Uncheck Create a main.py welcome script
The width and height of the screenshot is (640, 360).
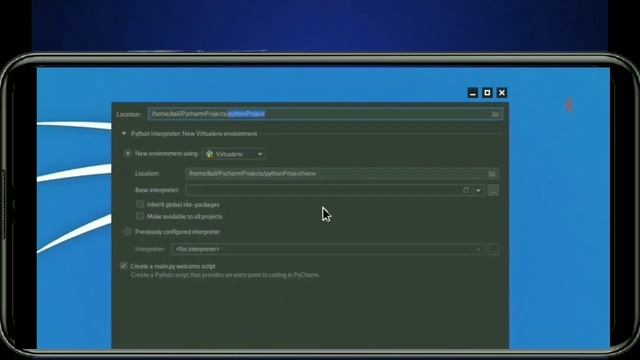(x=123, y=266)
